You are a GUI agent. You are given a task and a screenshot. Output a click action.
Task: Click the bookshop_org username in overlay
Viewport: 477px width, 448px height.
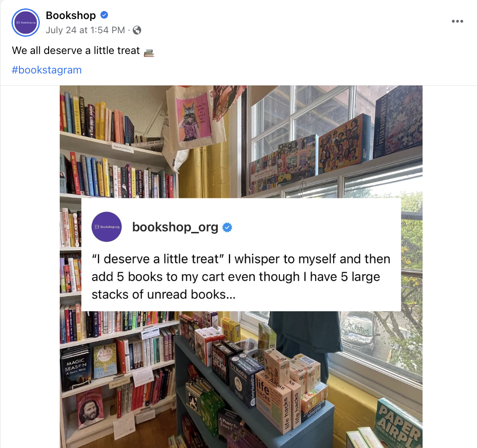tap(175, 227)
